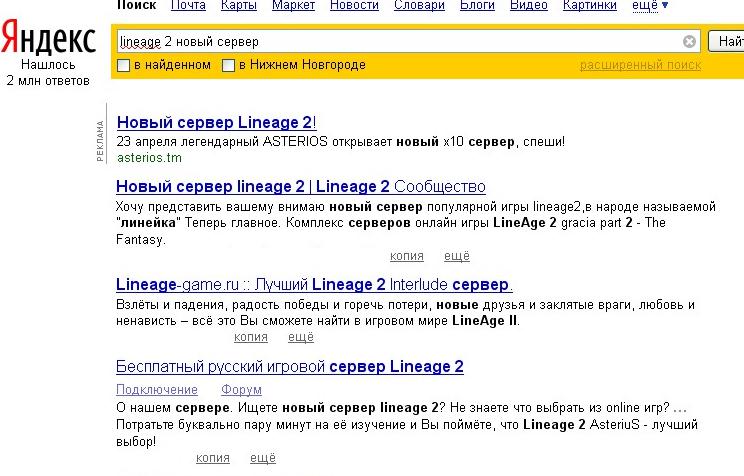Viewport: 744px width, 476px height.
Task: Click snippet starting 'О нашем сервере'
Action: tap(407, 424)
